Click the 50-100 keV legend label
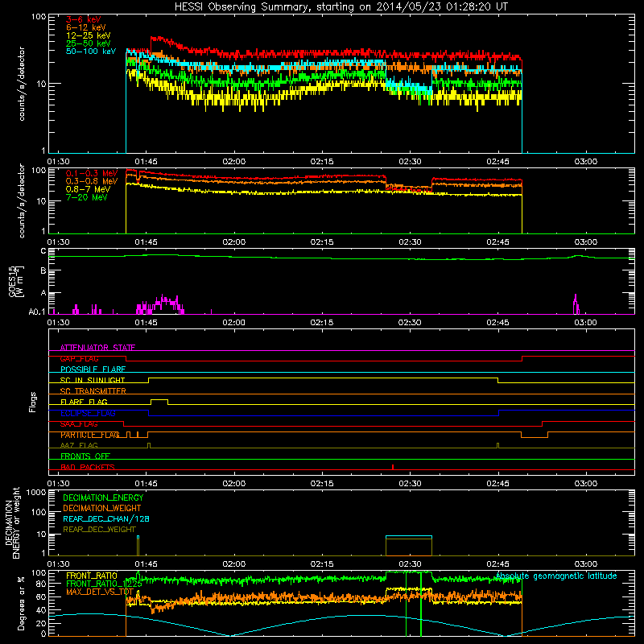 [x=91, y=52]
